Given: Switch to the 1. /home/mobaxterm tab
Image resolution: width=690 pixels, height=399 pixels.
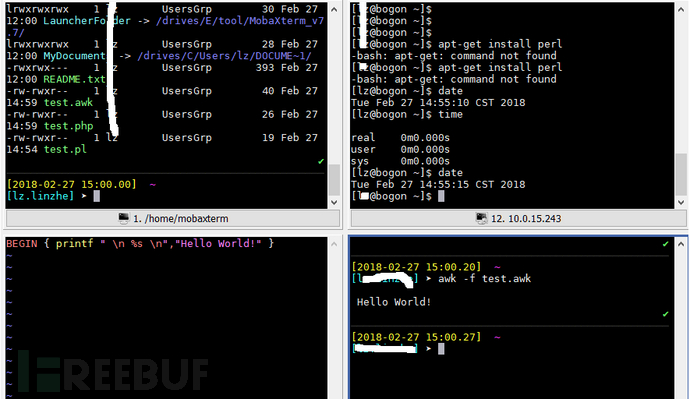Looking at the screenshot, I should click(173, 219).
